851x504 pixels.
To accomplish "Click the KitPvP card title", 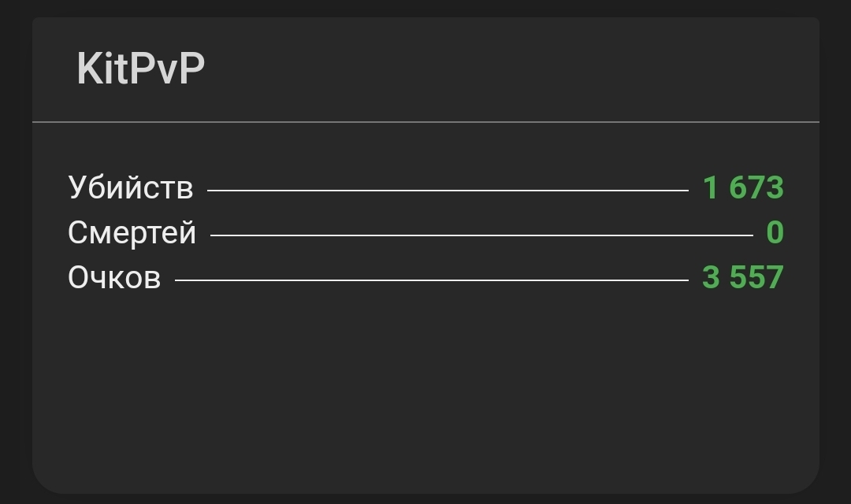I will (x=140, y=69).
